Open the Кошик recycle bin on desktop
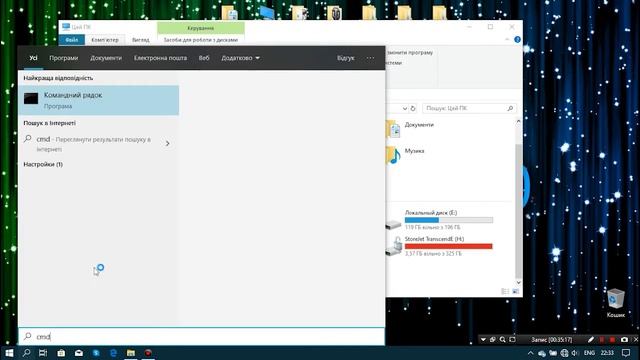This screenshot has width=640, height=360. 616,303
